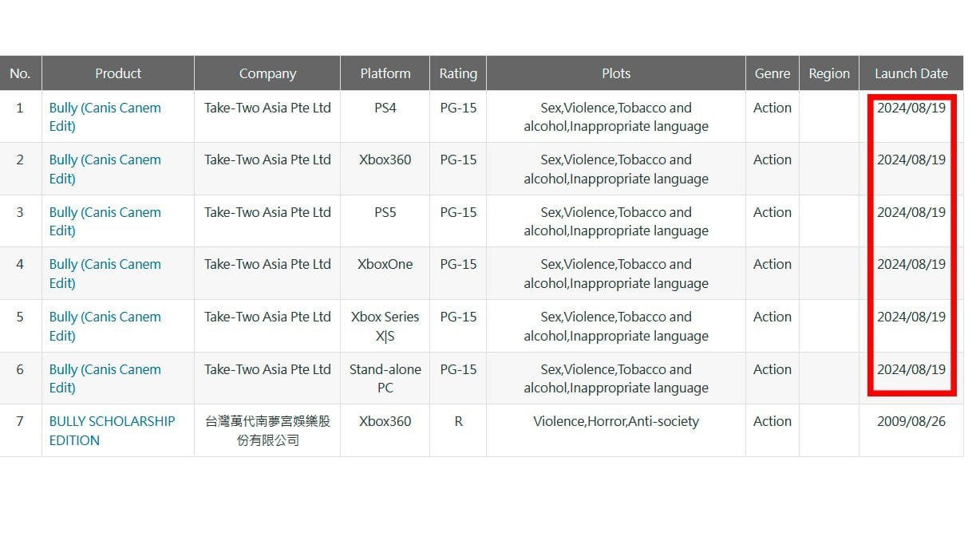Click the Company column header
This screenshot has height=536, width=980.
point(267,73)
